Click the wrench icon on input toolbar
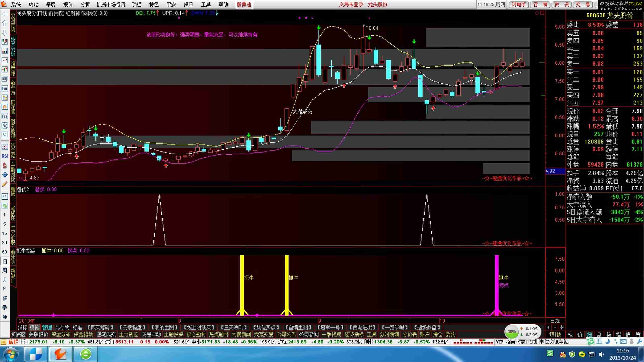Image resolution: width=644 pixels, height=362 pixels. click(640, 341)
